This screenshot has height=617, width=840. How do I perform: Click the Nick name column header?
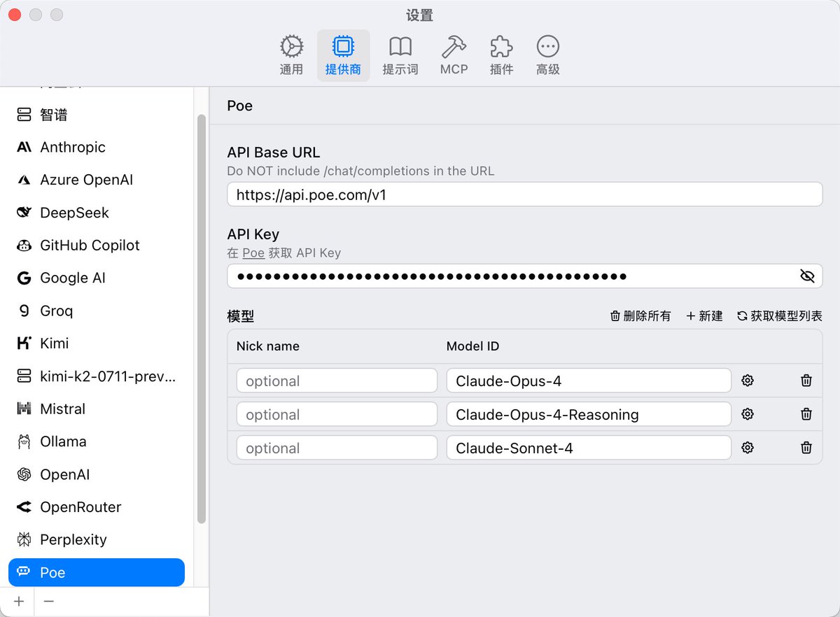pyautogui.click(x=267, y=346)
